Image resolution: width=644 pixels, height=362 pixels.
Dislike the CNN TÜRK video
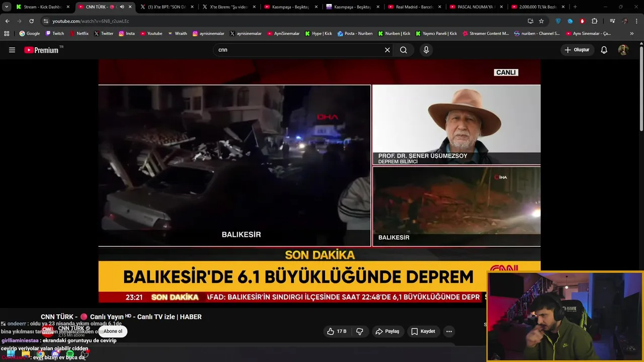(x=360, y=331)
